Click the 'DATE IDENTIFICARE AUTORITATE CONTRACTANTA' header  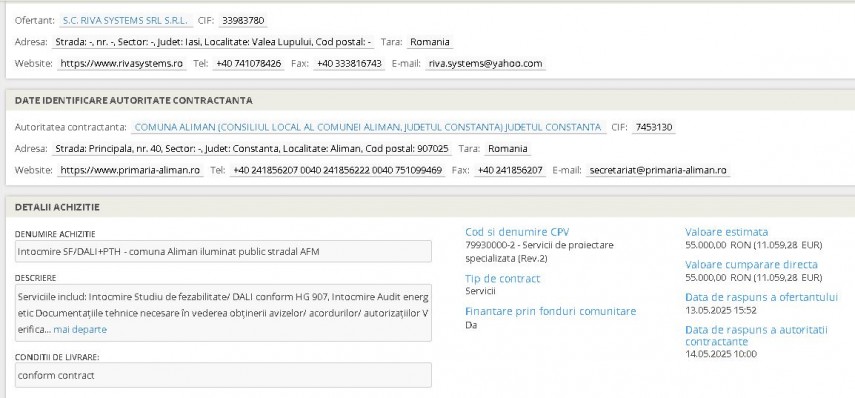[134, 100]
